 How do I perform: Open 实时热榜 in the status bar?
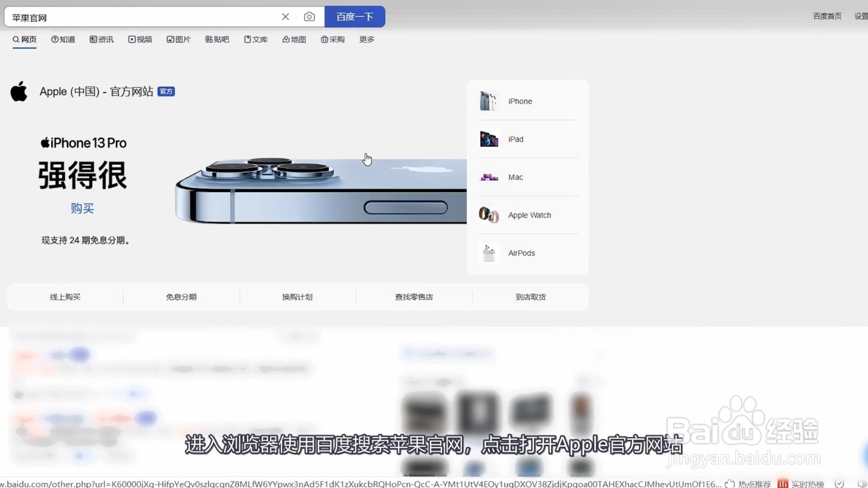801,484
